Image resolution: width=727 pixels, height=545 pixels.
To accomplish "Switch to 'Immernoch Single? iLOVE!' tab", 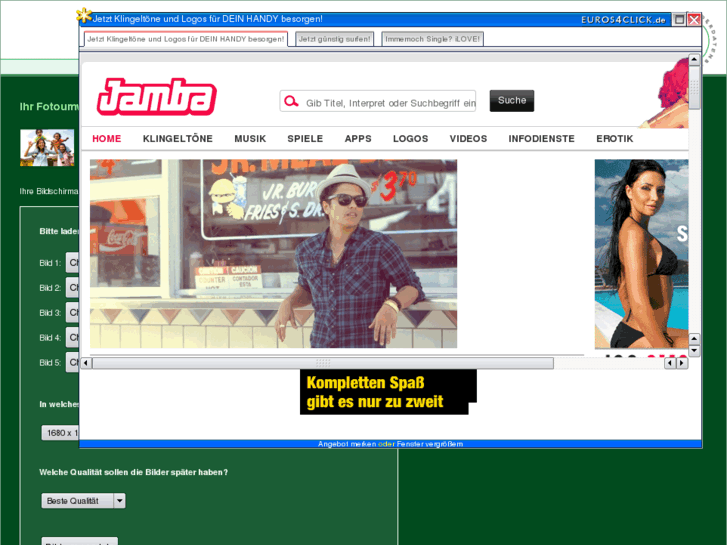I will (x=433, y=39).
